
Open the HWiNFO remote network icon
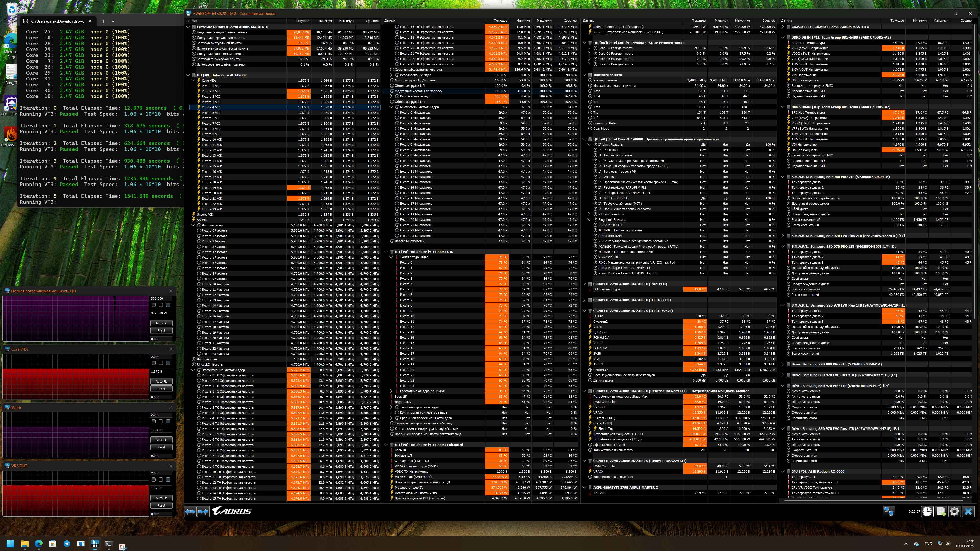coord(889,511)
